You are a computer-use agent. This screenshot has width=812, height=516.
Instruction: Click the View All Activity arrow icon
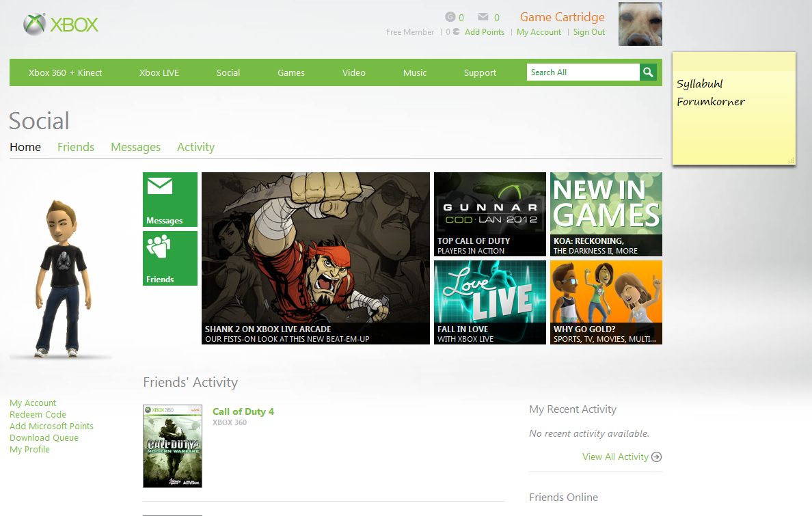point(657,457)
